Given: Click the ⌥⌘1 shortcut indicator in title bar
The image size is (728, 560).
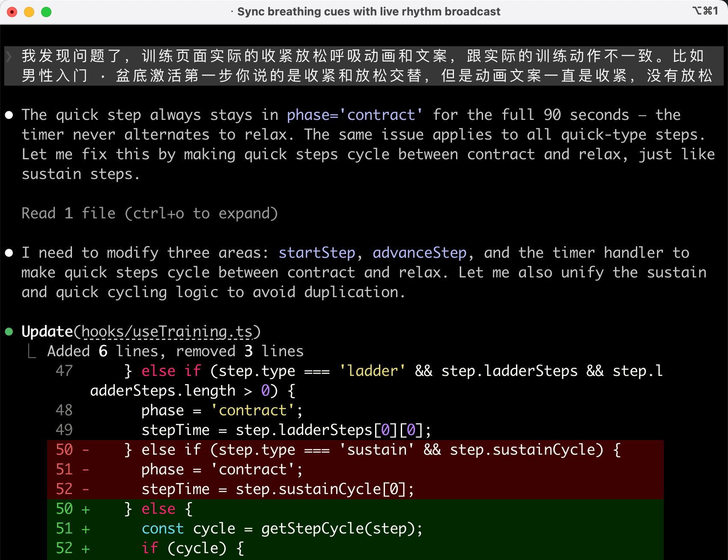Looking at the screenshot, I should [705, 11].
